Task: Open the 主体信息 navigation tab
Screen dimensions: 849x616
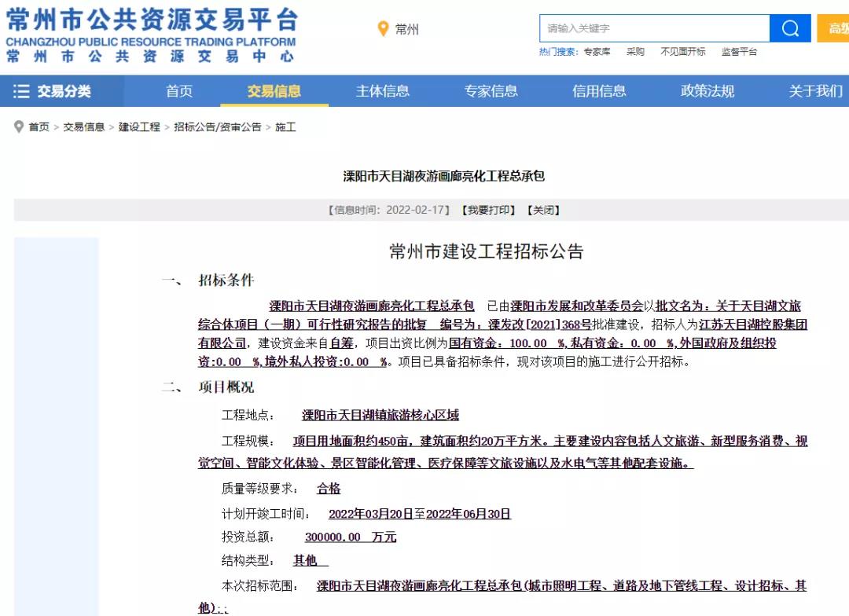Action: coord(382,91)
